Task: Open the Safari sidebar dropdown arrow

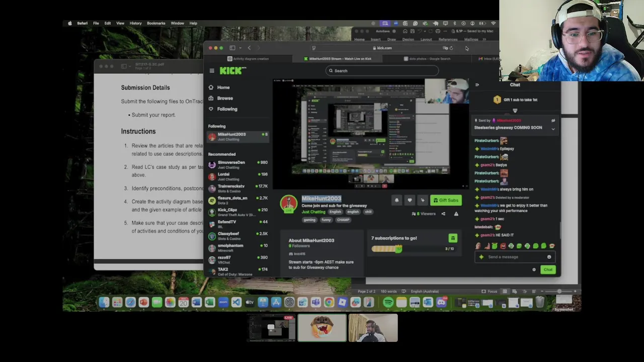Action: tap(240, 48)
